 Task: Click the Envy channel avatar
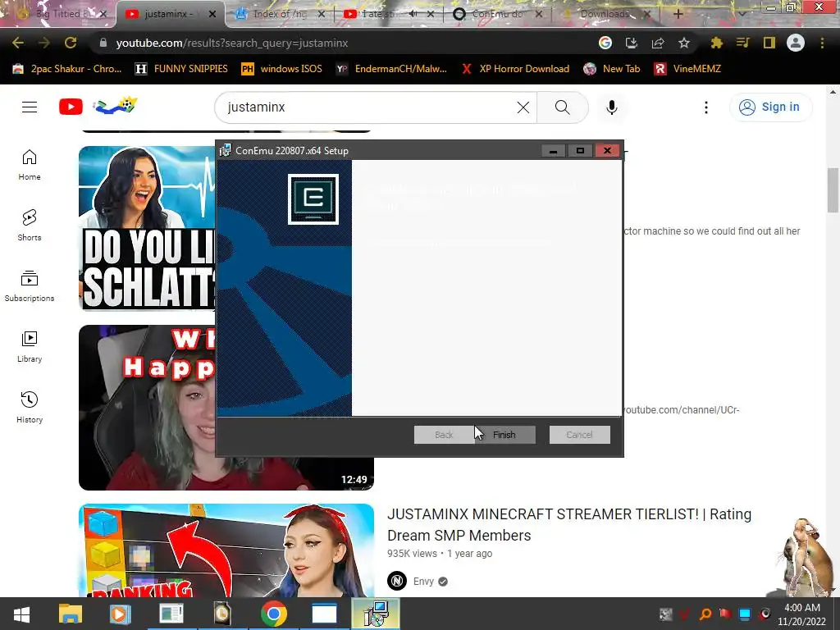click(397, 581)
